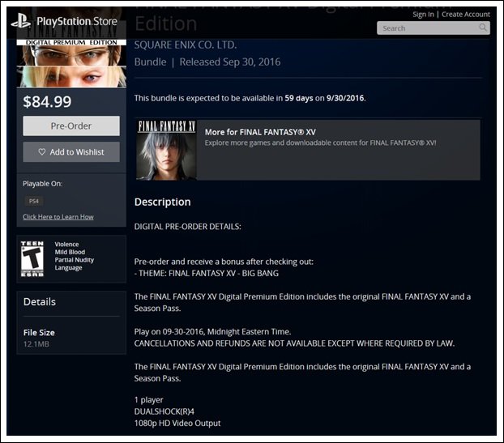
Task: Open the PlayStation Store home title
Action: click(77, 22)
